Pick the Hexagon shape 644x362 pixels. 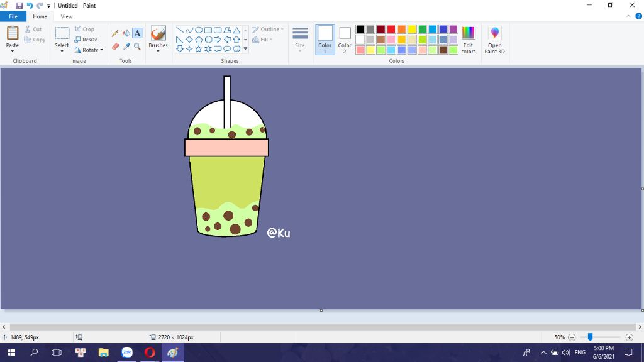coord(208,40)
